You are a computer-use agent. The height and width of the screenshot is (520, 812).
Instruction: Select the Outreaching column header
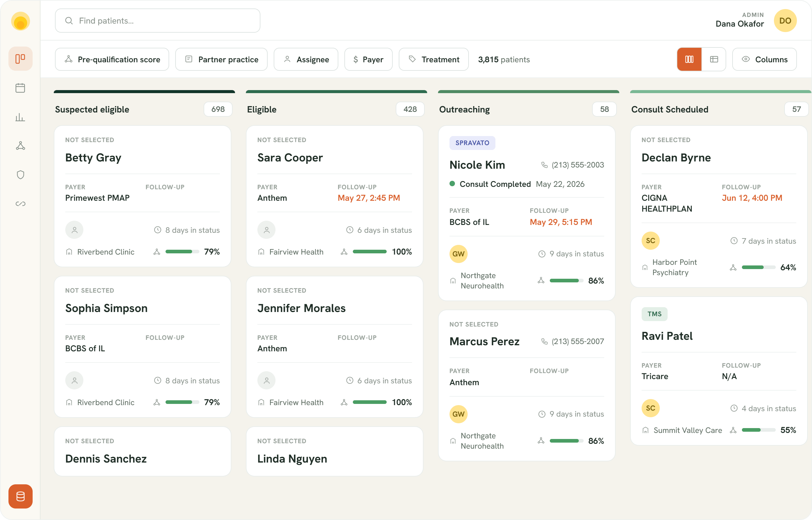click(x=464, y=109)
